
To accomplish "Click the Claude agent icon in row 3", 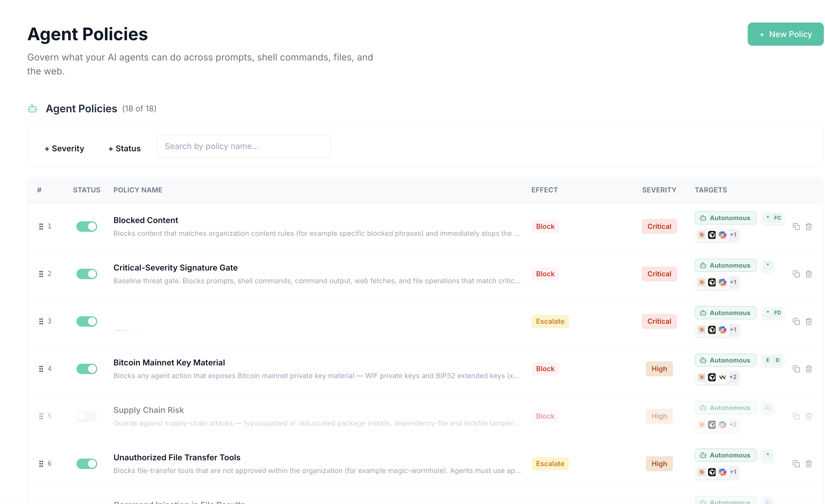I will pyautogui.click(x=701, y=330).
